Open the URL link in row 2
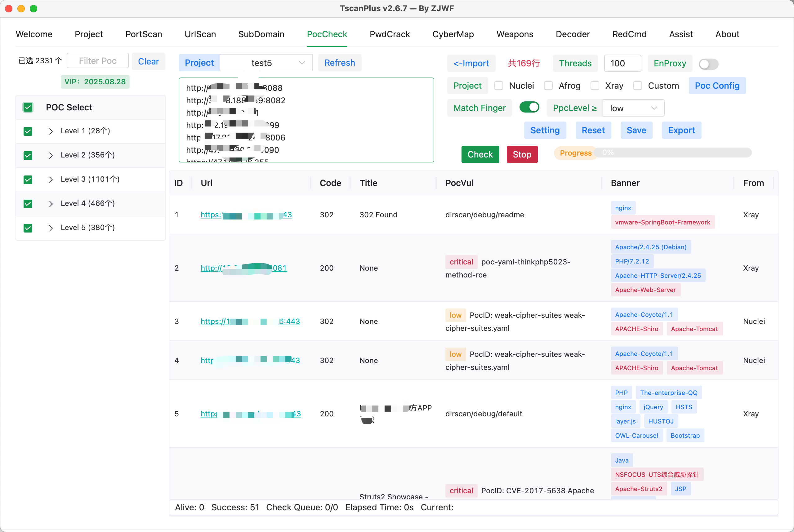This screenshot has height=532, width=794. click(244, 268)
